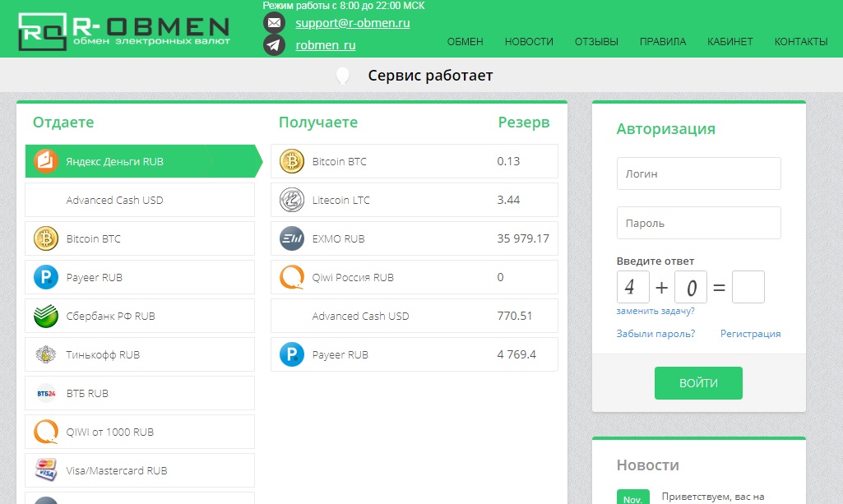Screen dimensions: 843x504
Task: Click the Новости section heading
Action: pyautogui.click(x=648, y=465)
